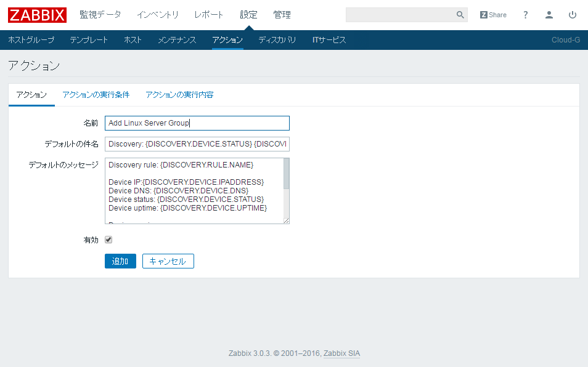Click the search magnifier icon
The image size is (588, 367).
pyautogui.click(x=460, y=14)
